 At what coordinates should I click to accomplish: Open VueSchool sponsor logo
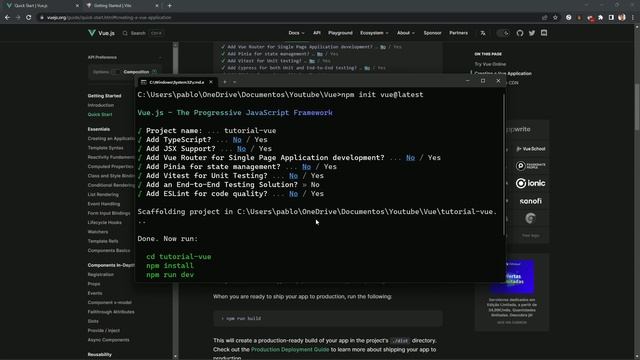coord(531,149)
